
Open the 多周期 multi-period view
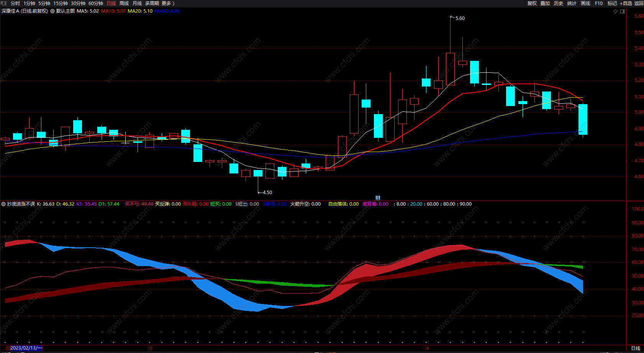(152, 3)
